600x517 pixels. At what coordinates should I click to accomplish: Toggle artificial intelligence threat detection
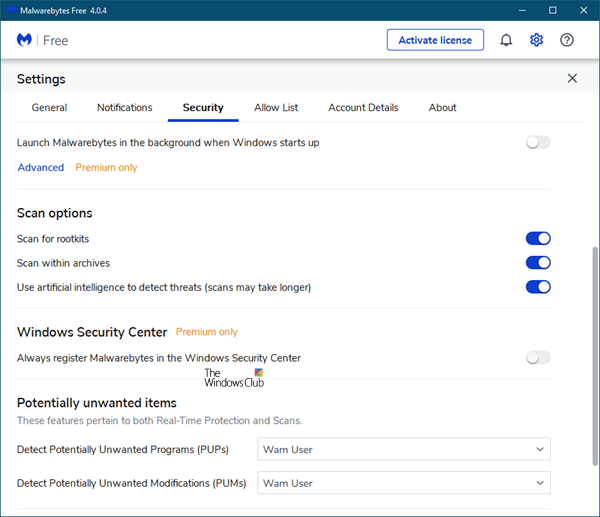point(538,287)
